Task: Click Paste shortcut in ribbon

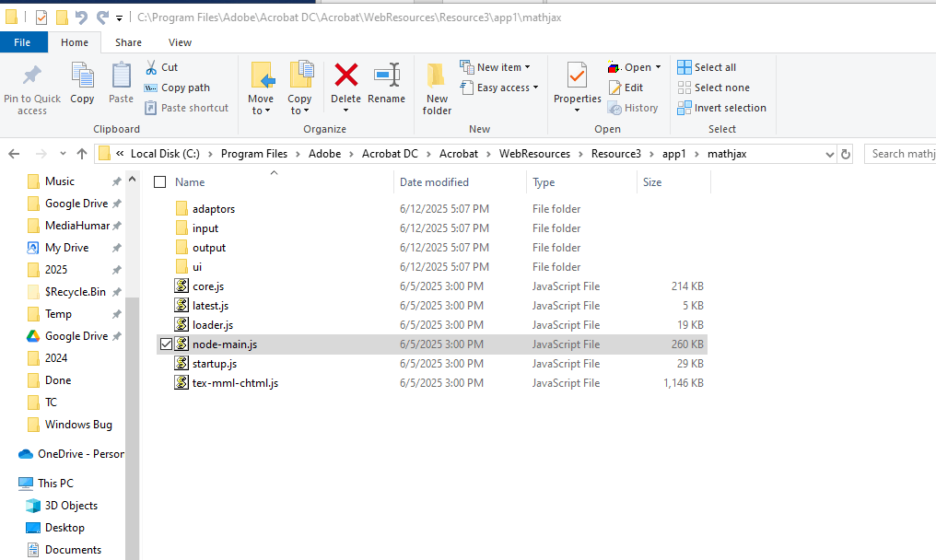Action: pyautogui.click(x=187, y=108)
